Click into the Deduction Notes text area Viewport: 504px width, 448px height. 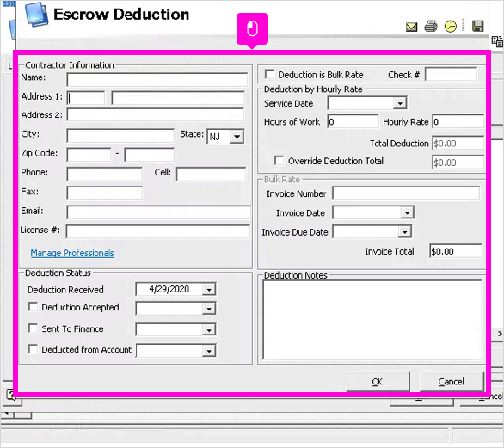pyautogui.click(x=372, y=320)
